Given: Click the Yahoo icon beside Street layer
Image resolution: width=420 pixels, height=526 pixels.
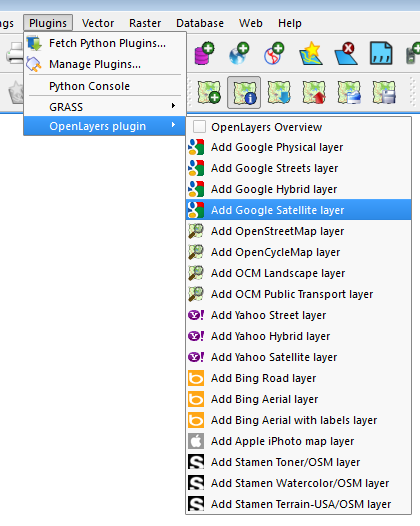Looking at the screenshot, I should tap(196, 315).
